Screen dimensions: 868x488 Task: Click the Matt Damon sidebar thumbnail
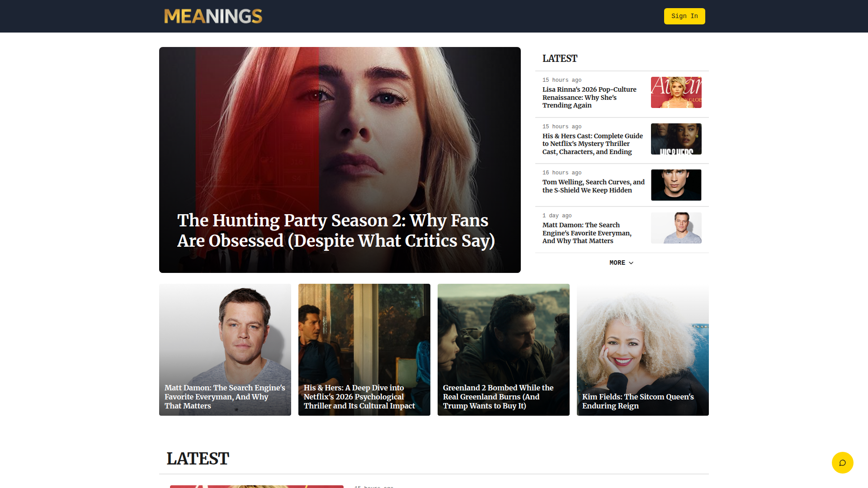[676, 228]
